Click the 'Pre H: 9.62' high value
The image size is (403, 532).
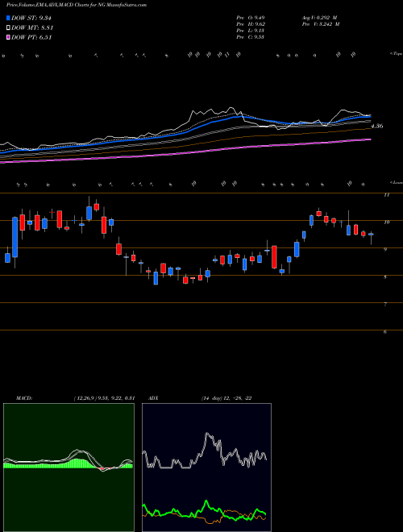pos(251,24)
